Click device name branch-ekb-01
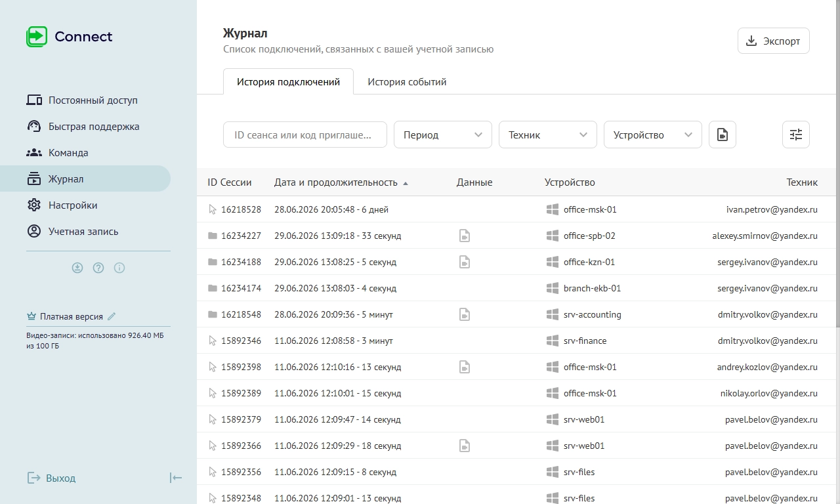The height and width of the screenshot is (504, 840). (x=592, y=288)
